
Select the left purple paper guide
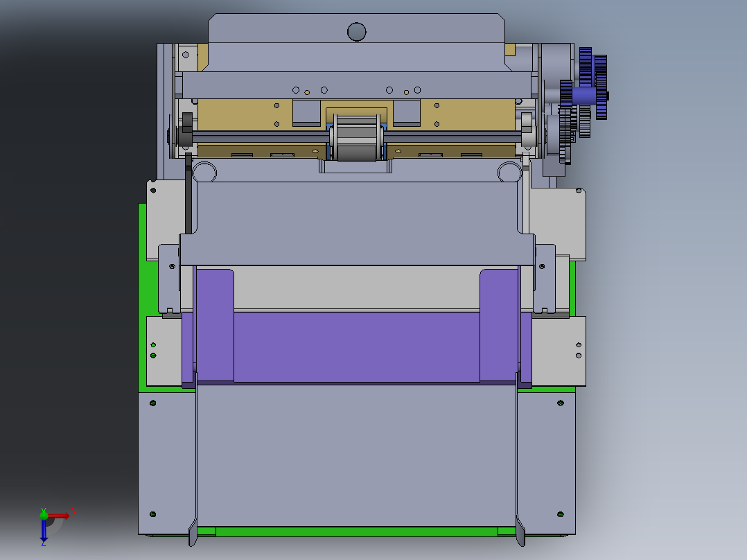click(215, 325)
